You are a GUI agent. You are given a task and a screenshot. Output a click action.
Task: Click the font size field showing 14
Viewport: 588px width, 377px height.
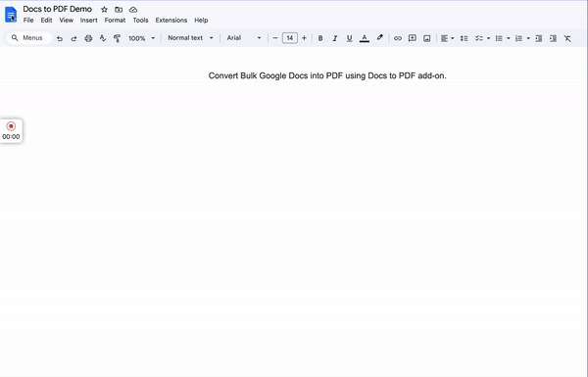click(290, 38)
